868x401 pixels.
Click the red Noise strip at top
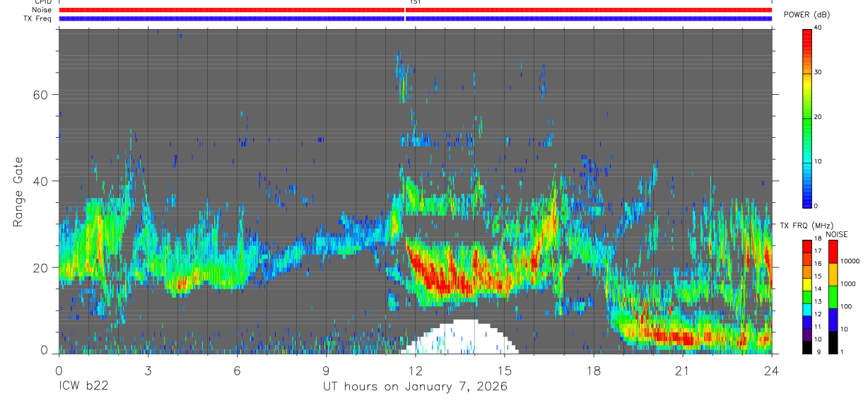click(x=416, y=10)
